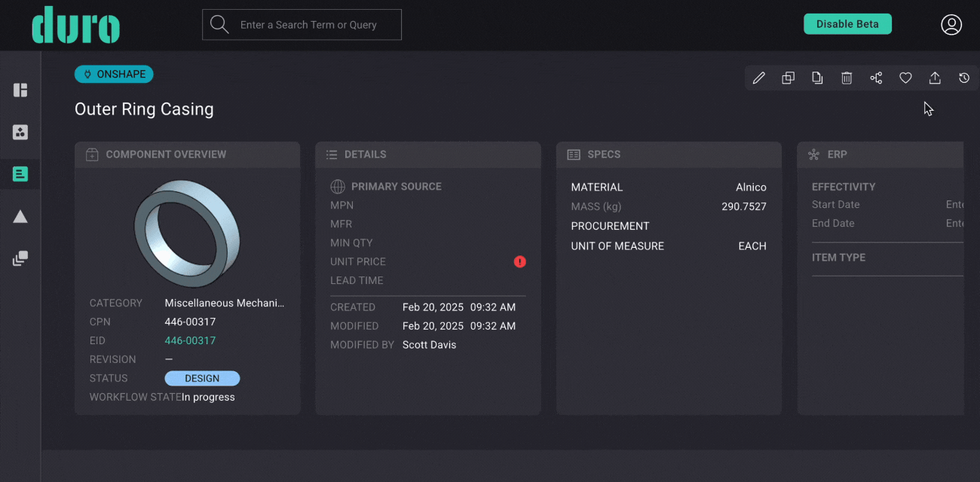
Task: Click the mass value 290.7527
Action: 744,206
